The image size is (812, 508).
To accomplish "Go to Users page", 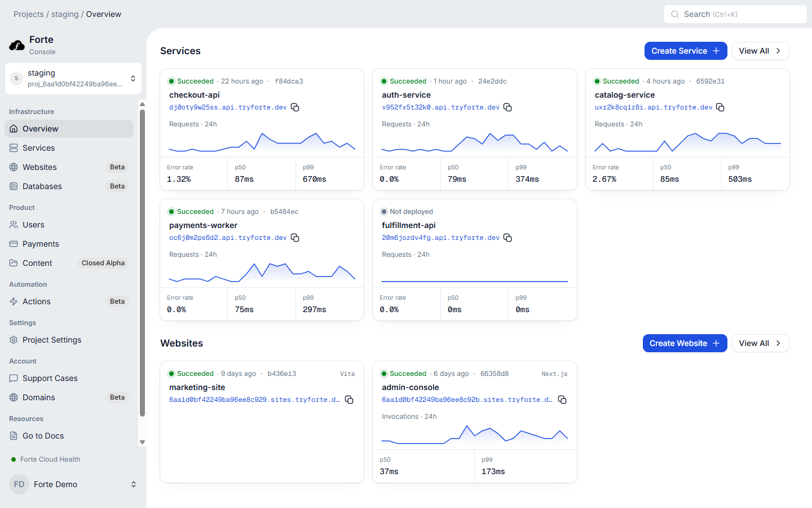I will 69,225.
